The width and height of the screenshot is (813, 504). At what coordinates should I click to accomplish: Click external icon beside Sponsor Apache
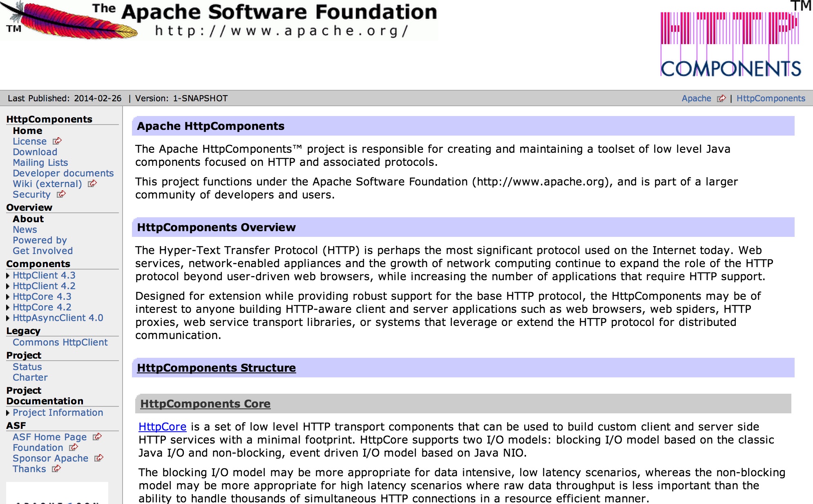coord(99,458)
